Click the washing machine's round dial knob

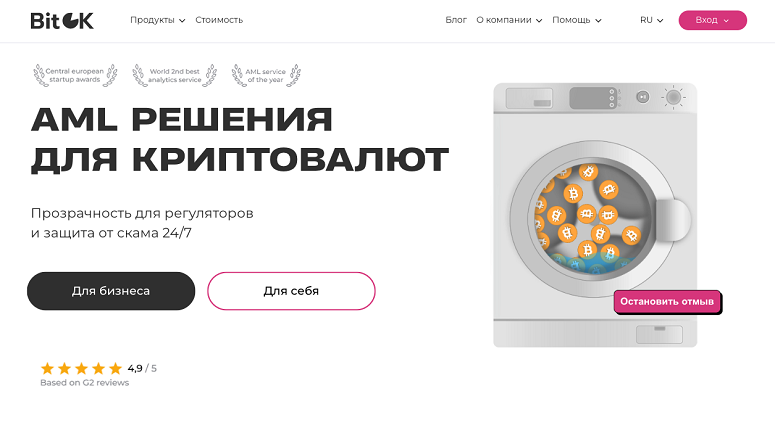[x=673, y=97]
